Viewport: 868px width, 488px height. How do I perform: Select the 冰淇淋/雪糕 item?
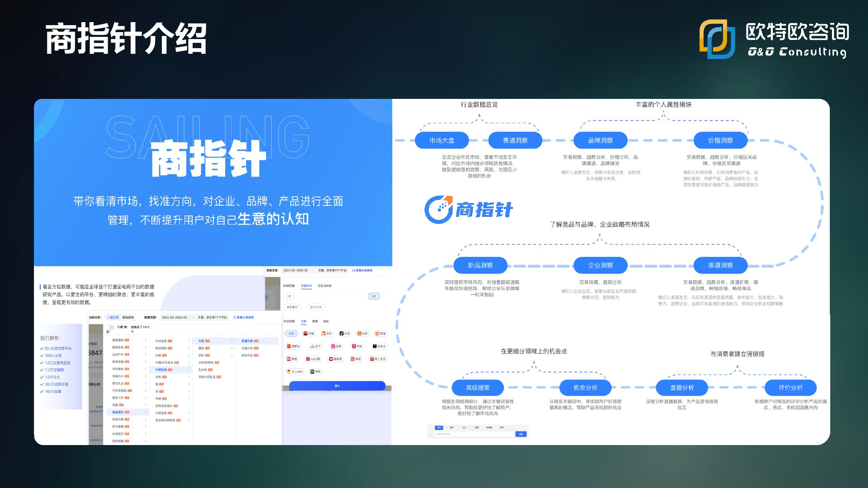[x=208, y=363]
